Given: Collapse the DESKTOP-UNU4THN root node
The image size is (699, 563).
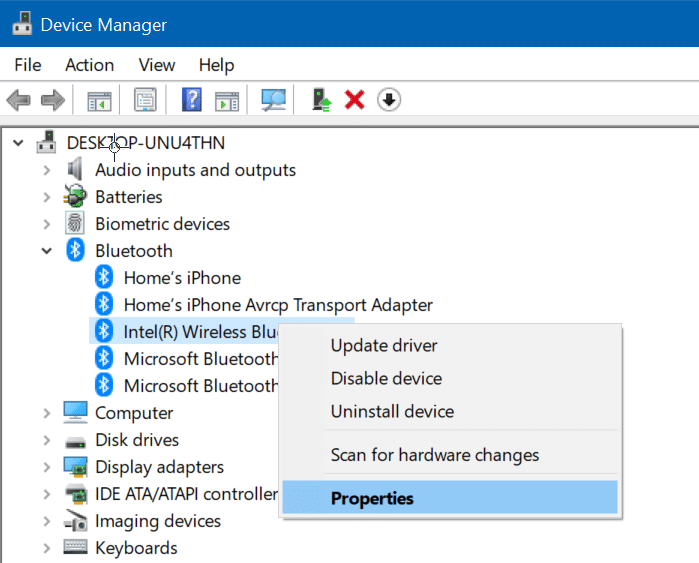Looking at the screenshot, I should tap(18, 143).
